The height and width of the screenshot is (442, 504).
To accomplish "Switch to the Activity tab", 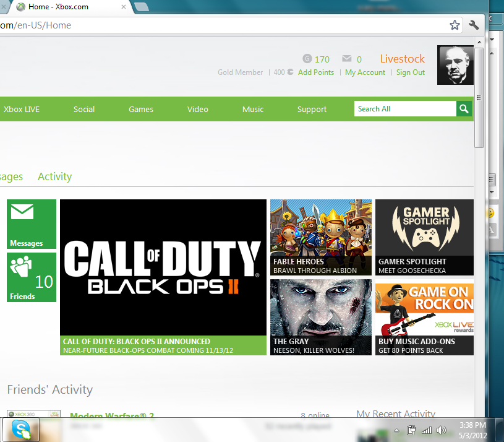I will 54,176.
